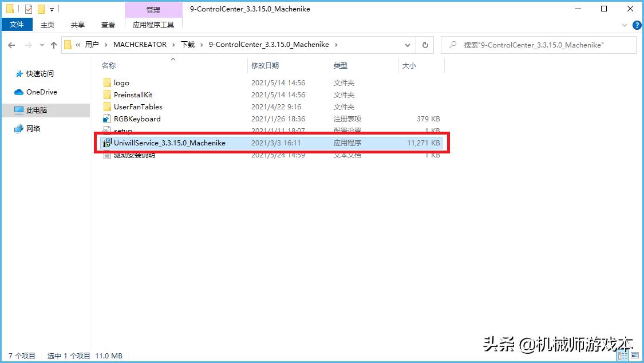Click the up arrow to parent folder
This screenshot has width=644, height=363.
pos(53,44)
